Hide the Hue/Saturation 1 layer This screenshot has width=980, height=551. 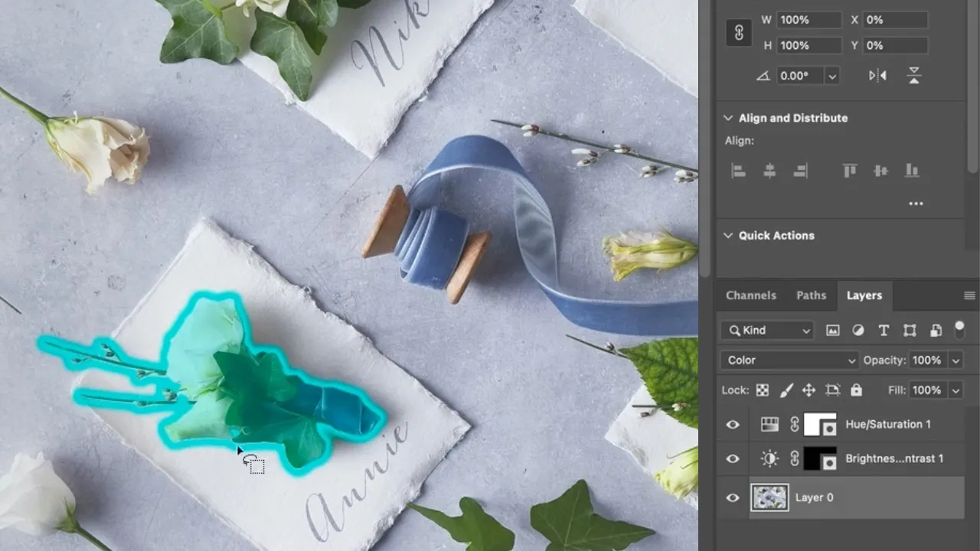[x=733, y=424]
